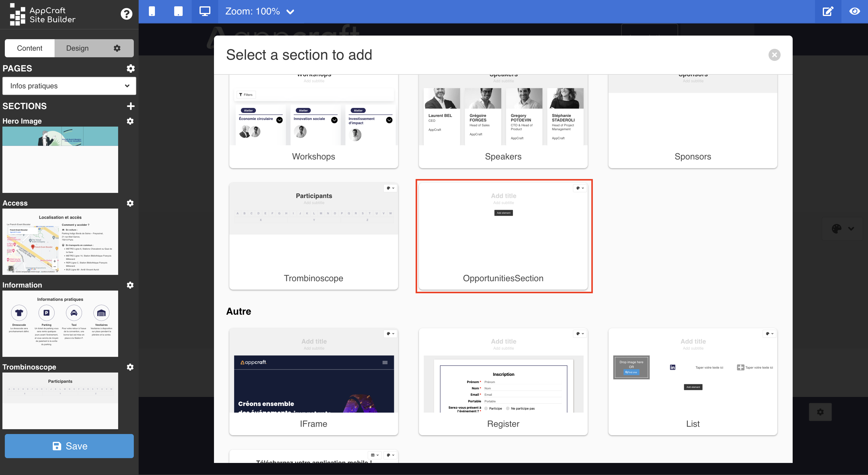Add a new section with plus icon

(x=131, y=106)
